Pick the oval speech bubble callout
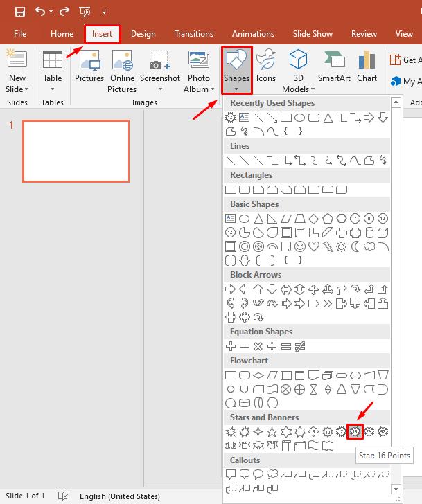Screen dimensions: 422x504 (x=258, y=474)
